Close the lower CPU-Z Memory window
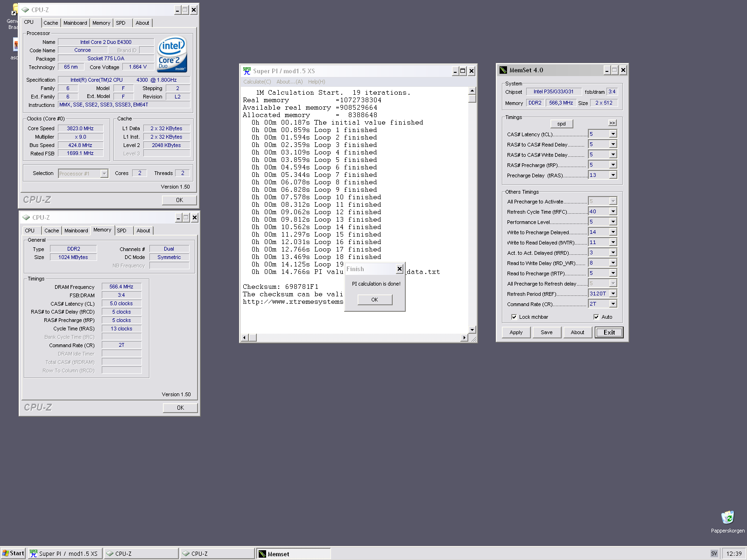 [x=195, y=217]
